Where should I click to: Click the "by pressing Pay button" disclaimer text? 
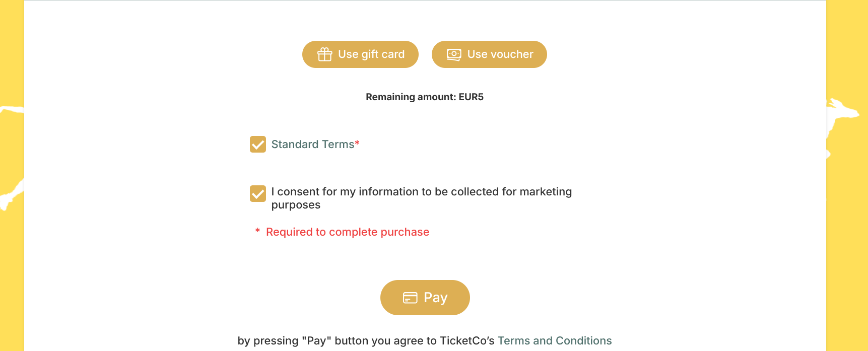point(366,341)
